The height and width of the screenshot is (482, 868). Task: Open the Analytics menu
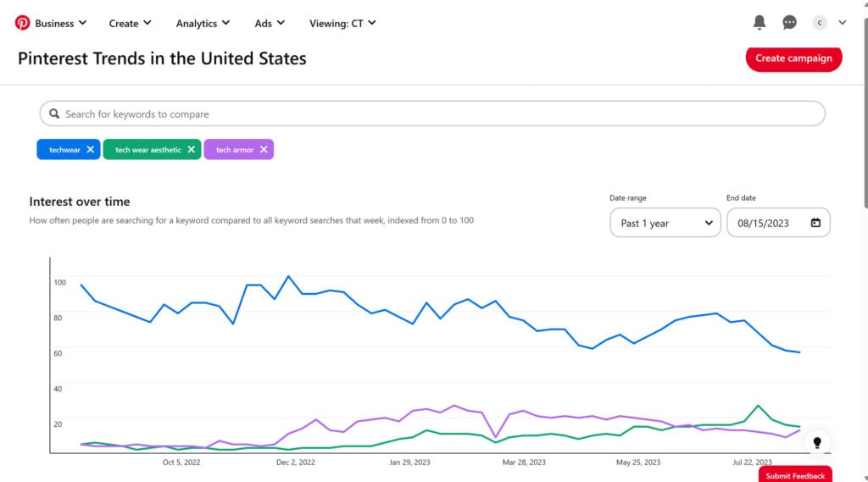click(x=203, y=23)
